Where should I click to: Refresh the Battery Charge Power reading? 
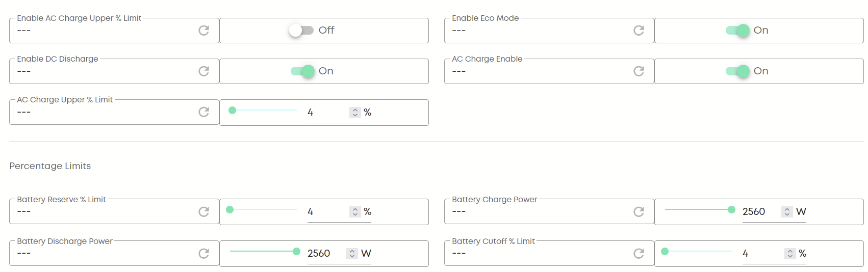point(639,211)
